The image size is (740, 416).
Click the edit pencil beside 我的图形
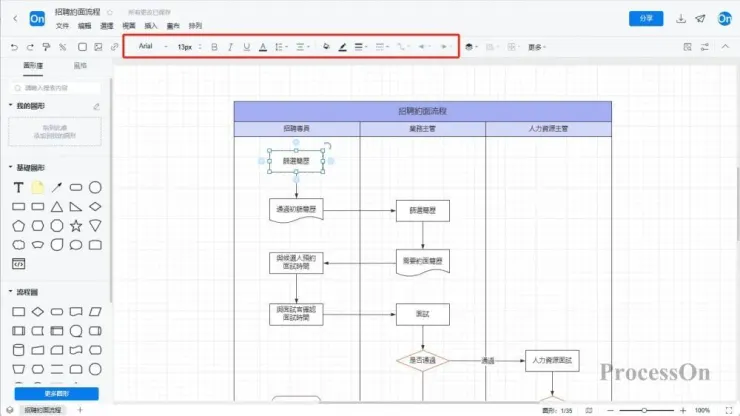tap(96, 106)
